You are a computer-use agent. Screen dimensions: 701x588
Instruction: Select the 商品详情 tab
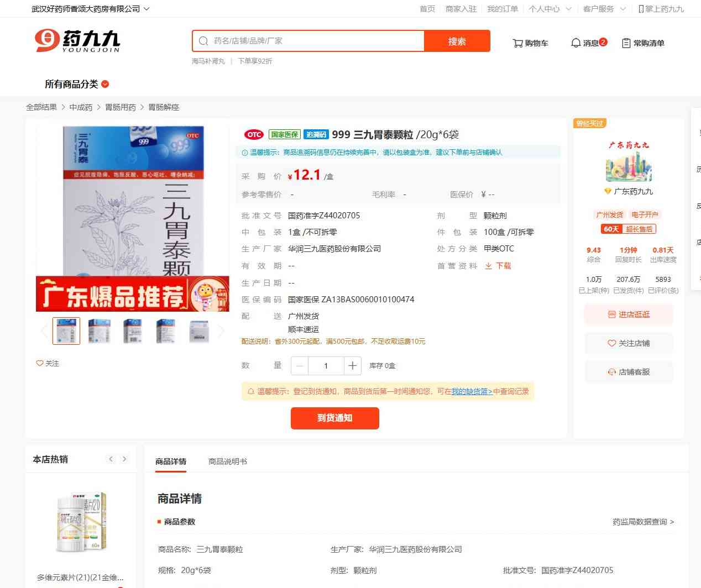171,461
